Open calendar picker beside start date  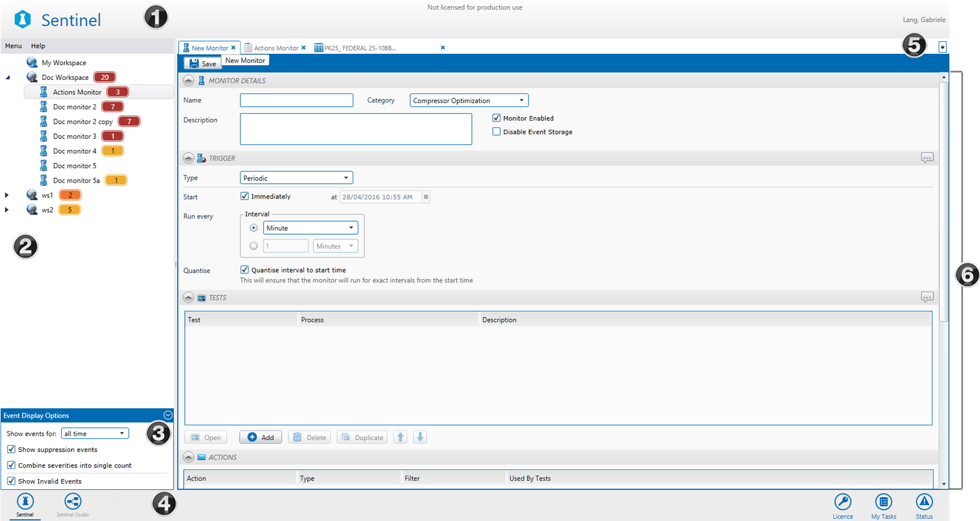pos(426,197)
